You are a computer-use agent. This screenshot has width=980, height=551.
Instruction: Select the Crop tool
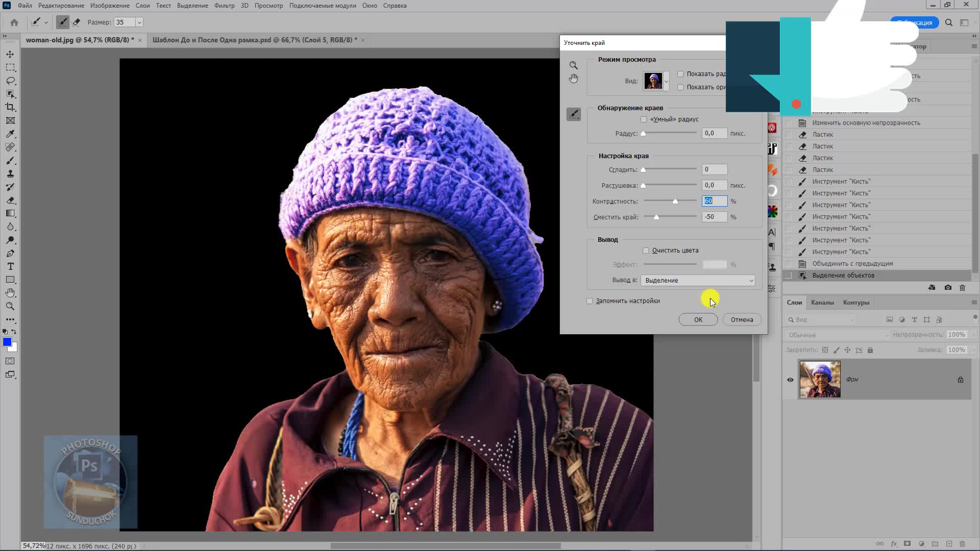click(x=10, y=107)
